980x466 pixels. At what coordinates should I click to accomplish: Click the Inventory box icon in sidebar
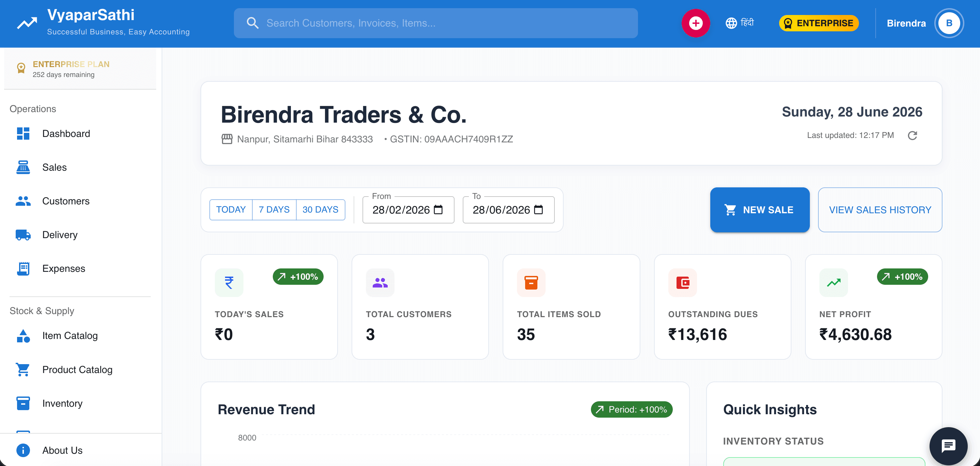pos(23,403)
